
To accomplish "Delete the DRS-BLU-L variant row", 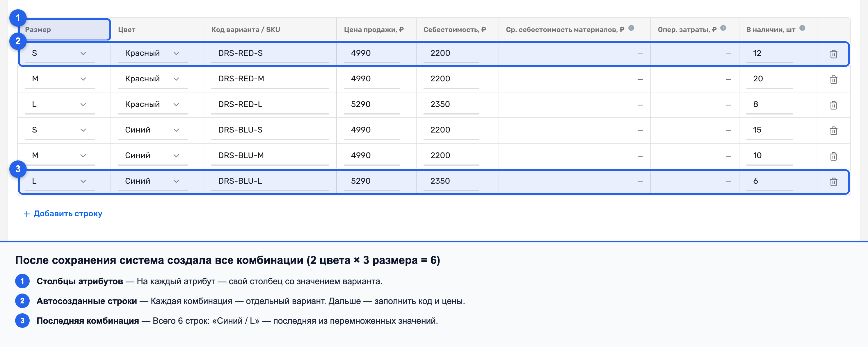I will pos(833,182).
